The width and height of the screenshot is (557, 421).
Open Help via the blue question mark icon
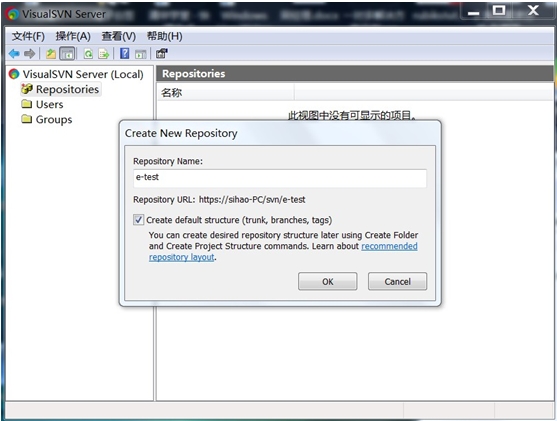pyautogui.click(x=125, y=54)
